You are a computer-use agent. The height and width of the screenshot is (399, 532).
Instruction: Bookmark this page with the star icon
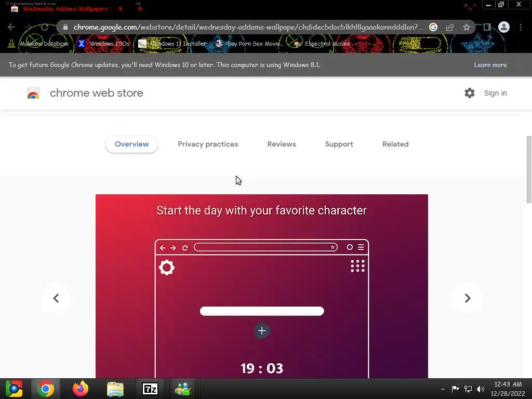(467, 27)
